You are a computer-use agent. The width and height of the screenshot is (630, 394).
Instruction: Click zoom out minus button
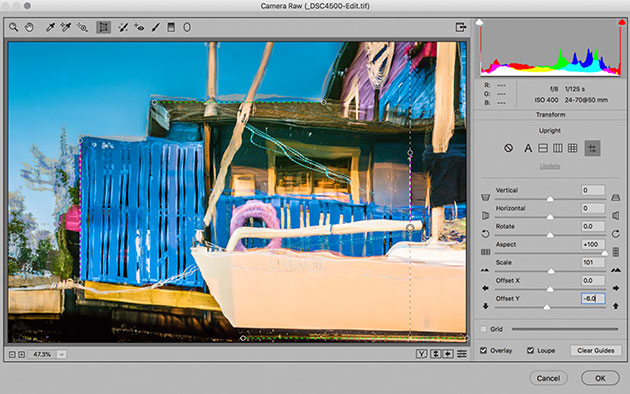click(x=12, y=354)
